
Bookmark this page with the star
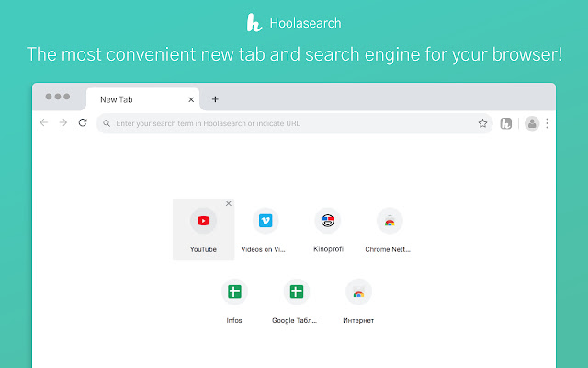482,123
